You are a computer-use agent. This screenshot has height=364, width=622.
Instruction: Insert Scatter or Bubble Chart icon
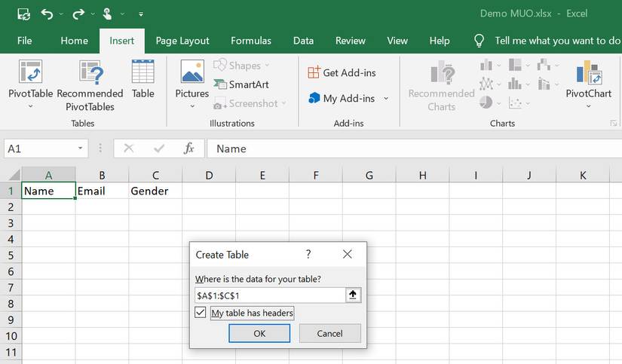[x=515, y=103]
